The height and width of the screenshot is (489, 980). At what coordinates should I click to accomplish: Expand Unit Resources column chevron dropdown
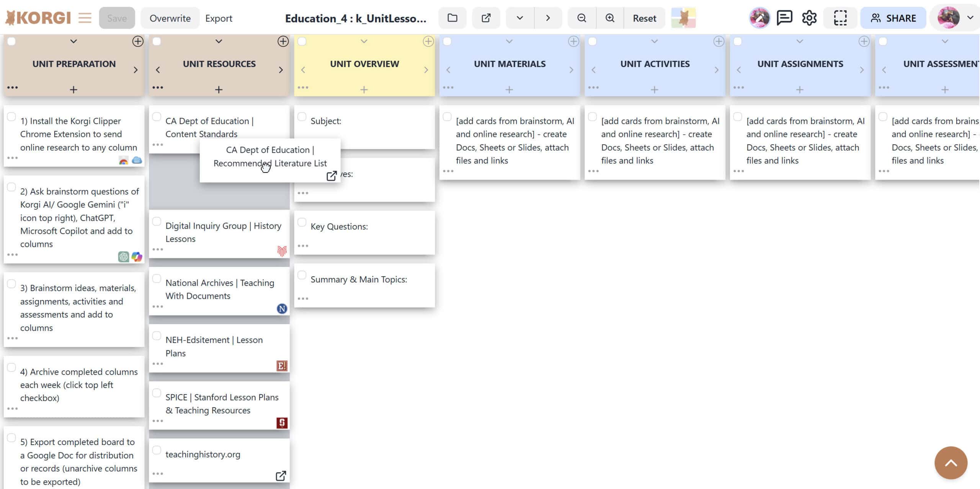pos(219,41)
